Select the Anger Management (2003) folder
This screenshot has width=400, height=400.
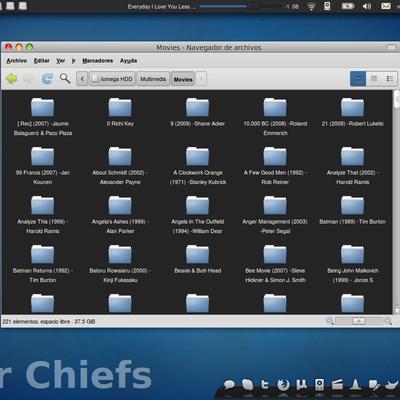click(x=275, y=215)
